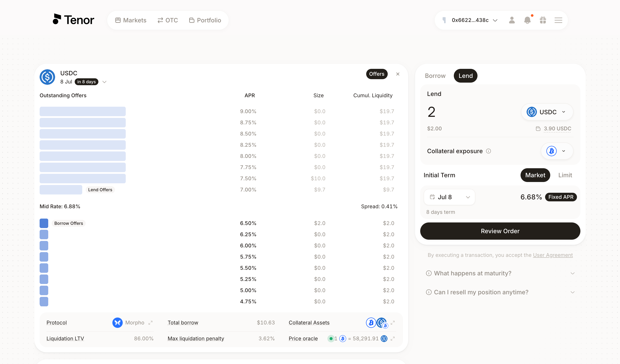The image size is (620, 364).
Task: Switch to the Borrow tab
Action: pos(435,76)
